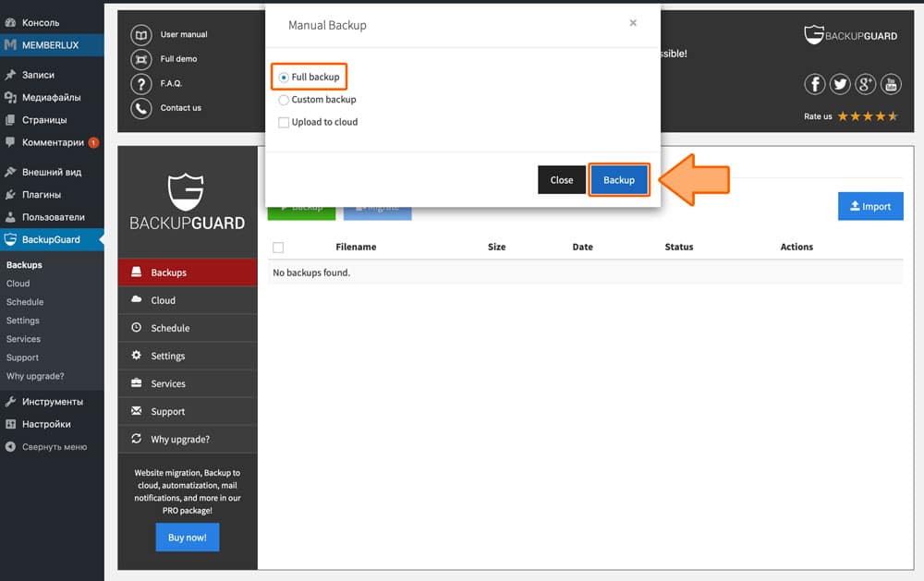Click the Import button
The image size is (924, 581).
(x=870, y=206)
